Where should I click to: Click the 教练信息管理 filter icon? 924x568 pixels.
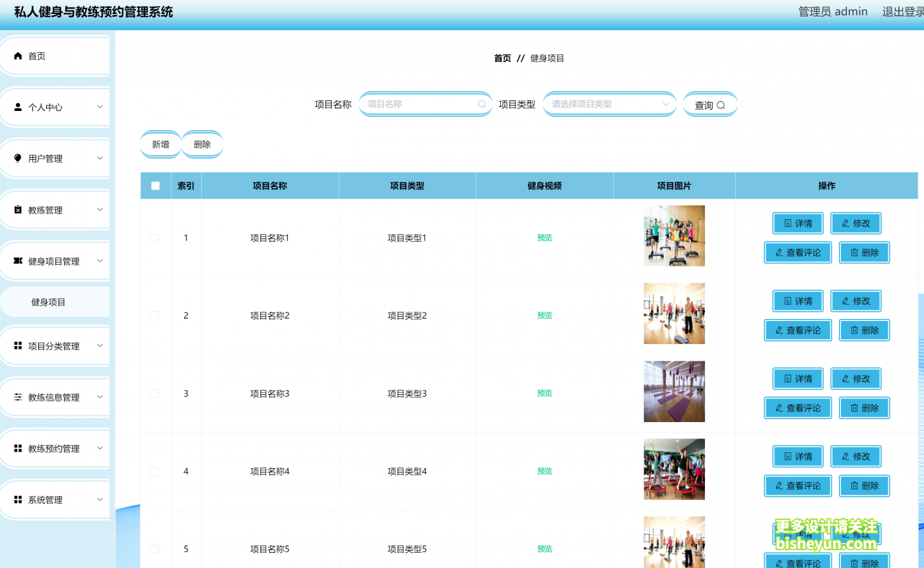pyautogui.click(x=18, y=397)
